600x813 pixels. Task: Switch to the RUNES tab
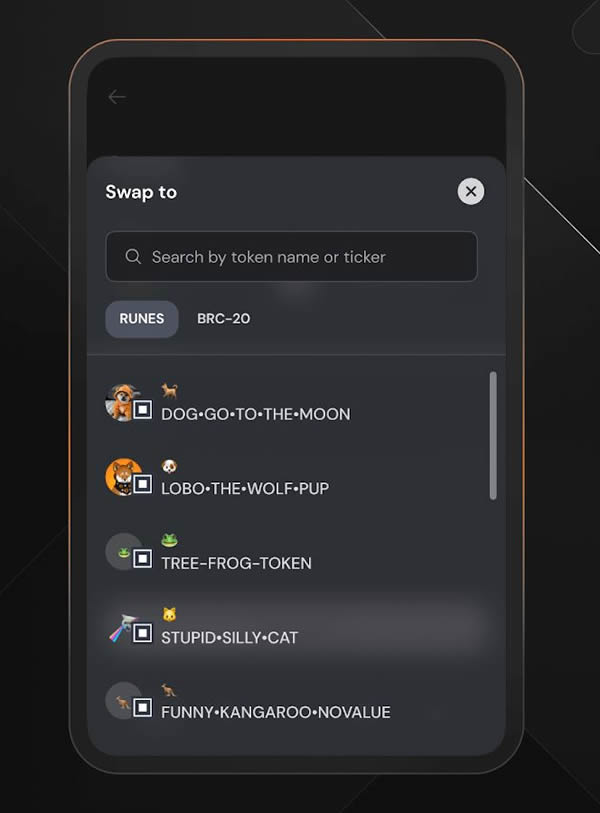coord(142,318)
